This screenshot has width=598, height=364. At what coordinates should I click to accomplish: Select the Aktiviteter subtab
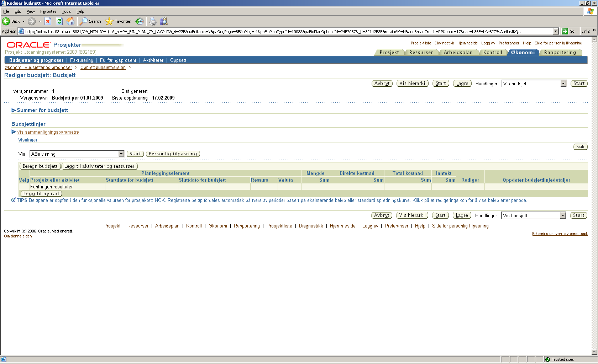153,60
